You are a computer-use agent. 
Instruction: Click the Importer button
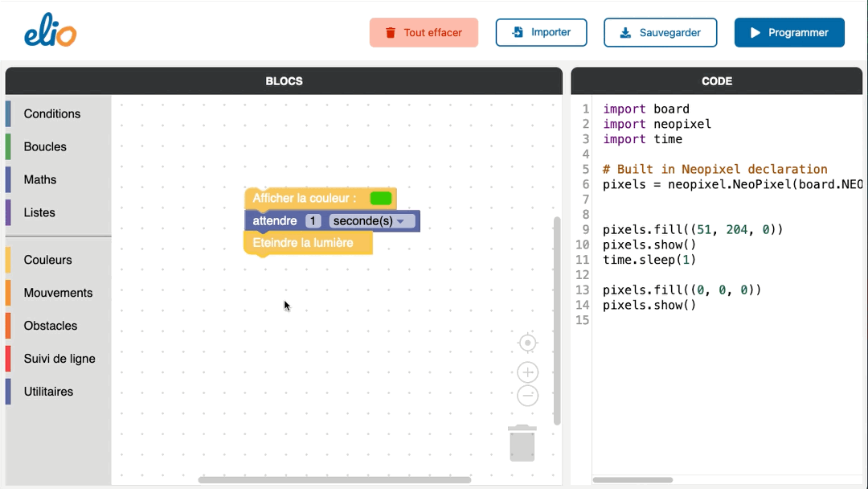point(541,33)
